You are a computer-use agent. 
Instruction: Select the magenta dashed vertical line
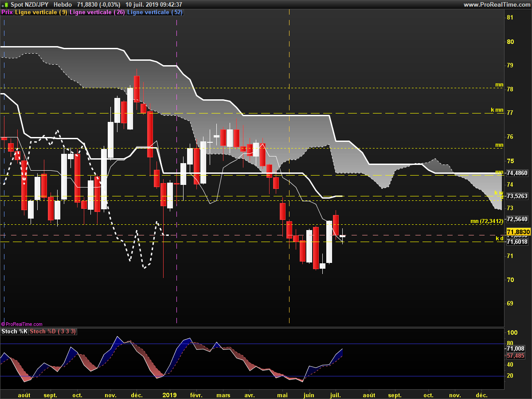click(177, 171)
